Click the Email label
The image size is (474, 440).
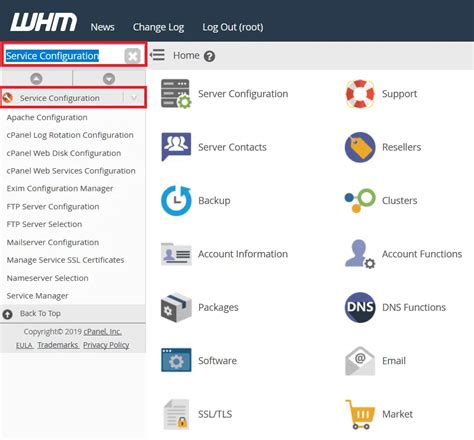pos(394,361)
